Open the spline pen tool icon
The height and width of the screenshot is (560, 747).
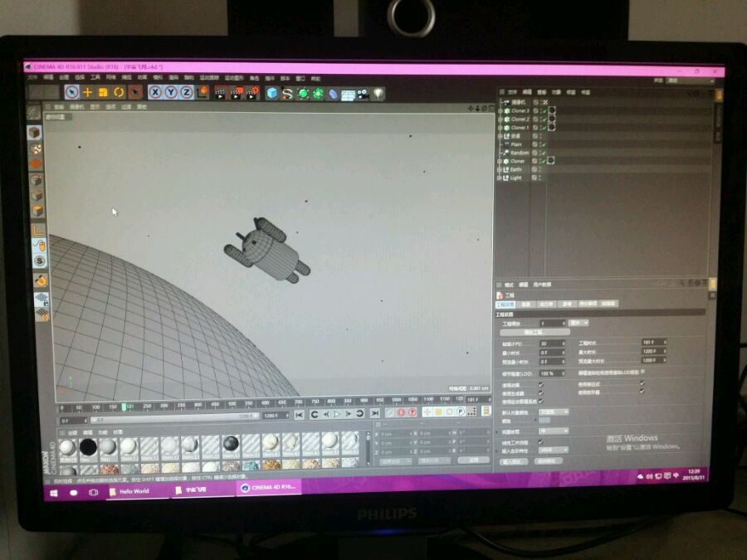(287, 93)
